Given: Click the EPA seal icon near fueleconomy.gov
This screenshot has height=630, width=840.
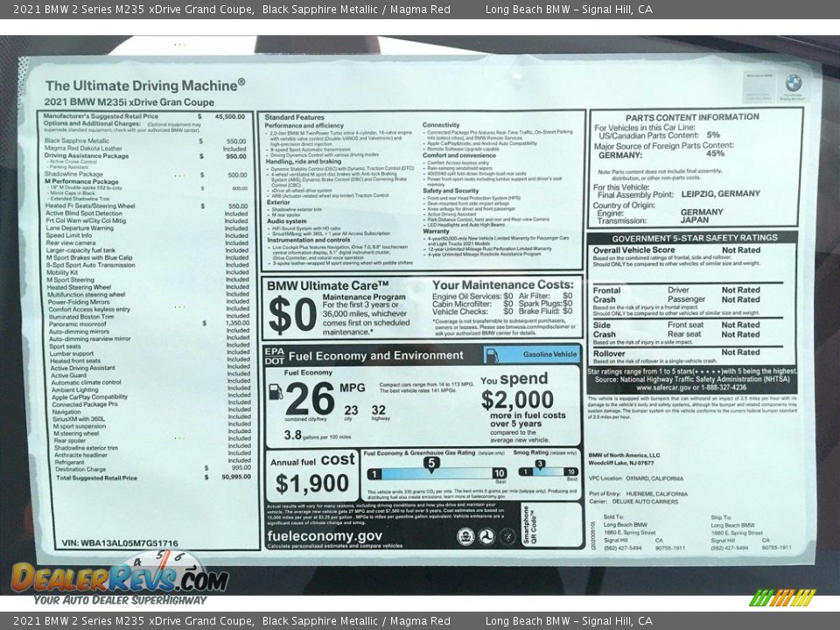Looking at the screenshot, I should coord(465,536).
